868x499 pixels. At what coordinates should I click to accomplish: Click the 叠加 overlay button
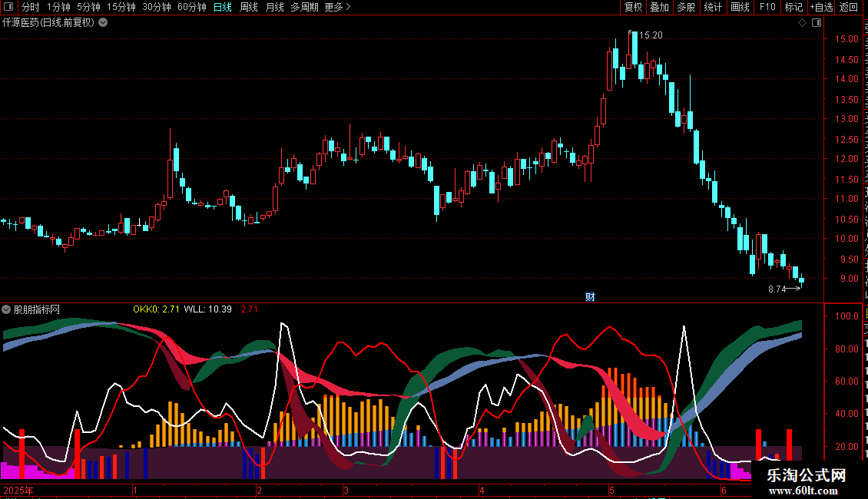click(659, 7)
